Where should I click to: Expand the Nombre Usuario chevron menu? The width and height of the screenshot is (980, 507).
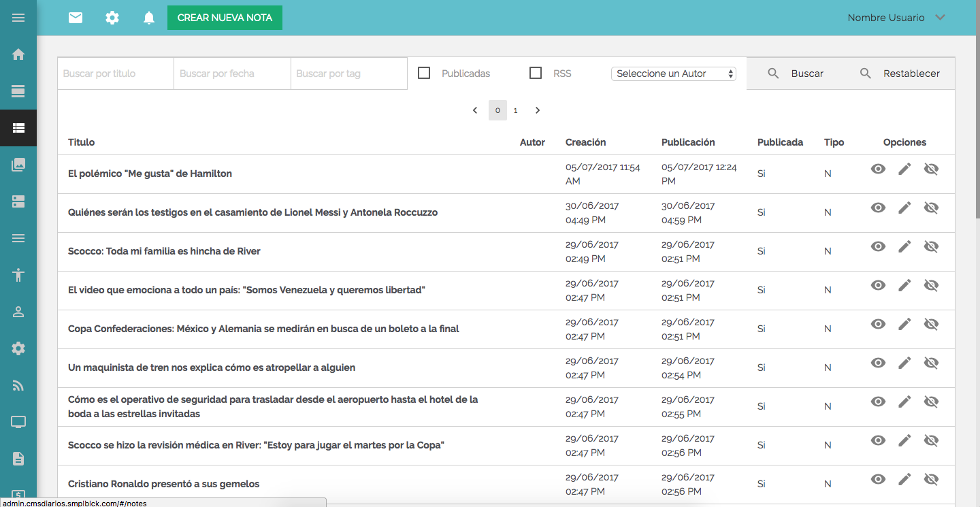(941, 18)
